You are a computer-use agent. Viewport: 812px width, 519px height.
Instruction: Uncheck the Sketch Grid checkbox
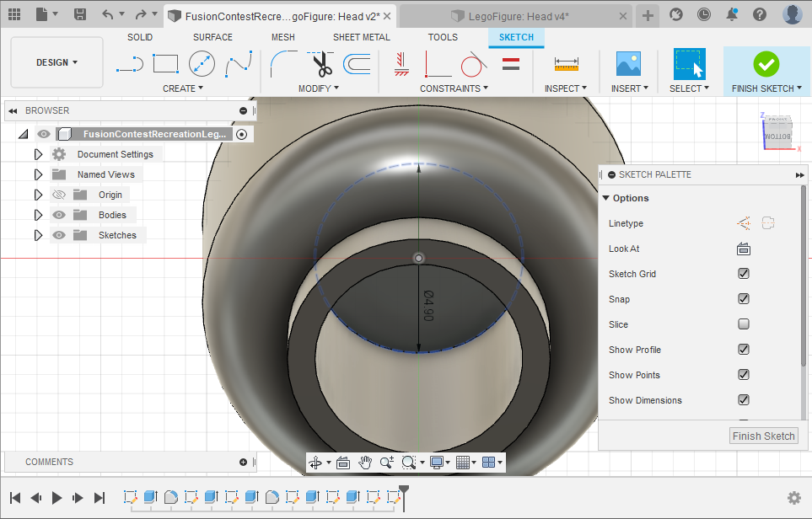(x=744, y=274)
